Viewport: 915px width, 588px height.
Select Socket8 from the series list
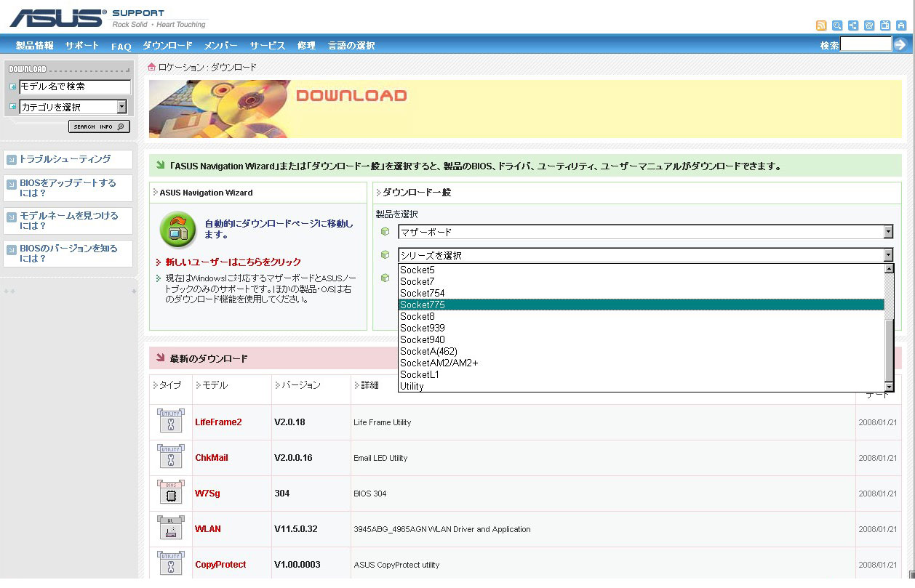tap(641, 316)
